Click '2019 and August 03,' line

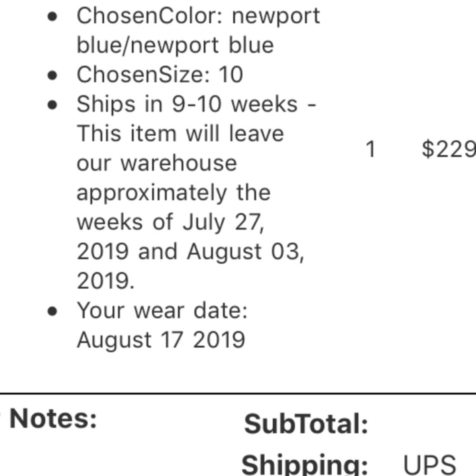click(x=190, y=252)
